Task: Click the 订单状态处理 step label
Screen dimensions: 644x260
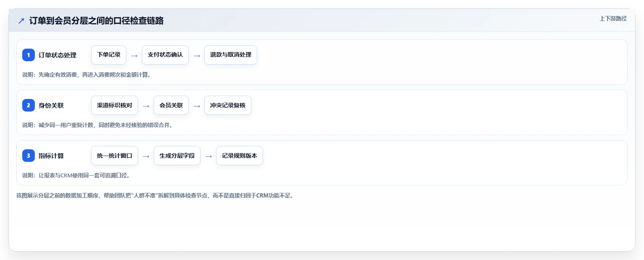Action: (x=57, y=55)
